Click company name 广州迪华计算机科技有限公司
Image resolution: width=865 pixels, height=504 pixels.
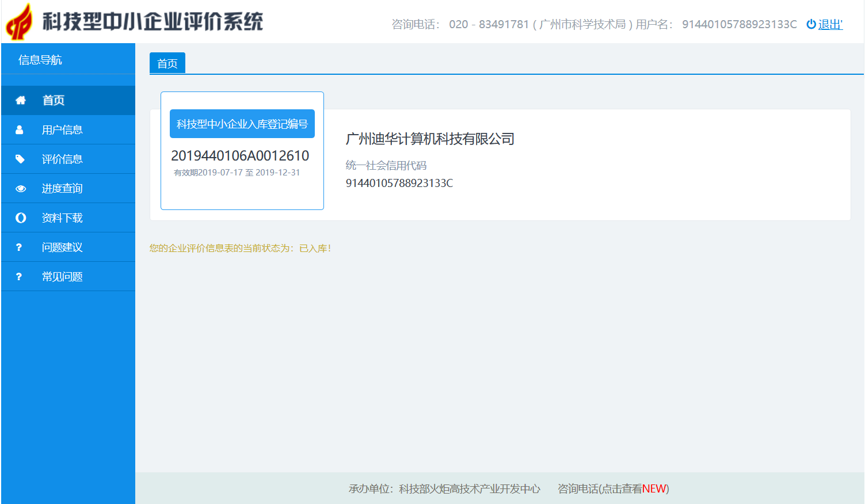[x=430, y=139]
